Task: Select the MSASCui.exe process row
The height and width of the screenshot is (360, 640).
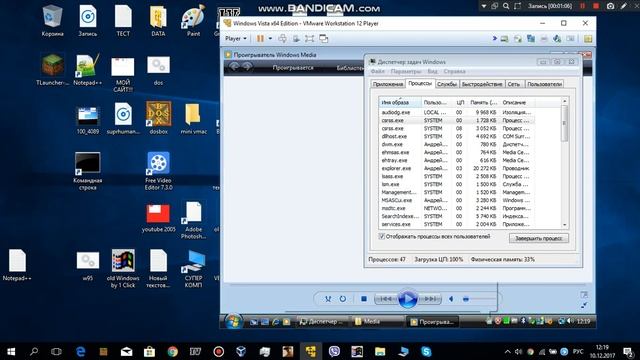Action: pyautogui.click(x=456, y=200)
